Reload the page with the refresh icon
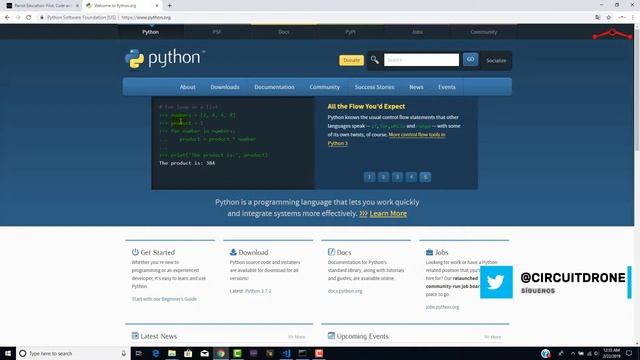 click(x=29, y=18)
